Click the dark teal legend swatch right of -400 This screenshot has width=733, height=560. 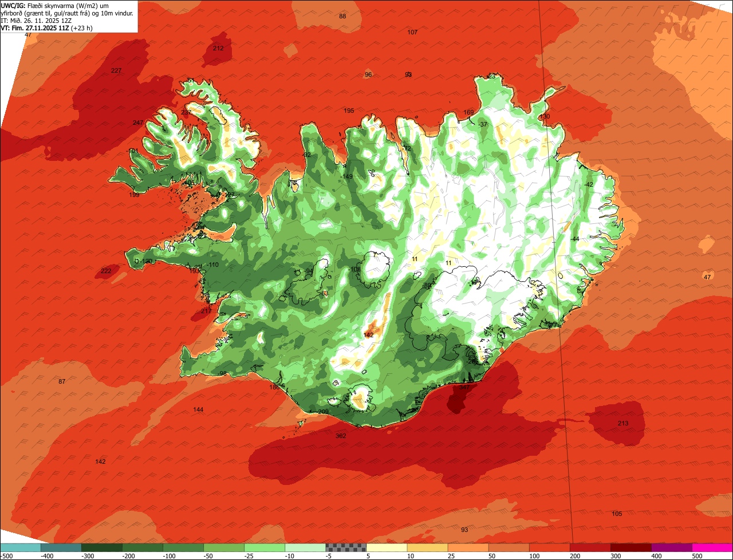tap(61, 547)
